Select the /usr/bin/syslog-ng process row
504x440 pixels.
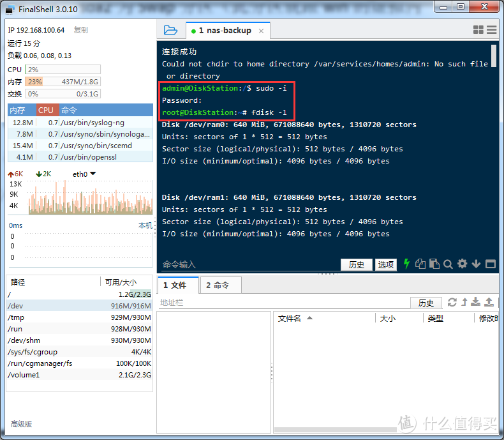pos(80,123)
